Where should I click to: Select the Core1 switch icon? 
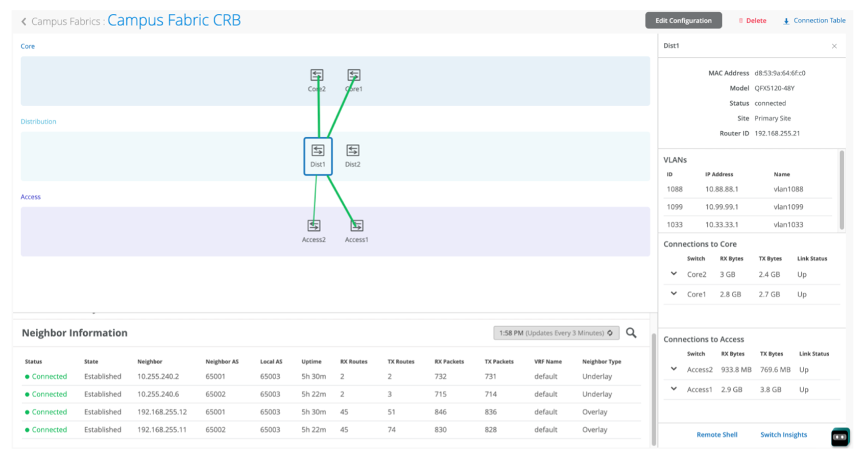coord(354,75)
